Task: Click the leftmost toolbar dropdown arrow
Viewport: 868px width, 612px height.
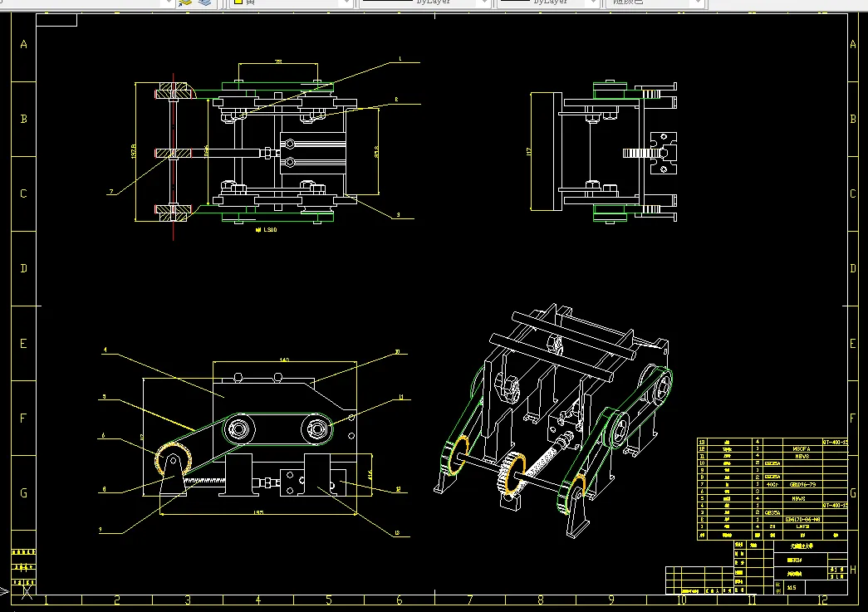Action: pos(169,2)
